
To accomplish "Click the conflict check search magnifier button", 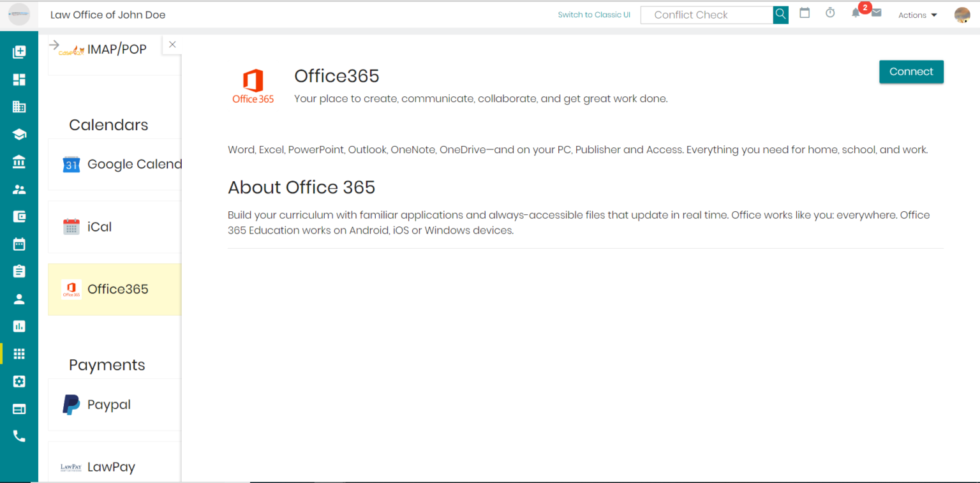I will pyautogui.click(x=781, y=15).
